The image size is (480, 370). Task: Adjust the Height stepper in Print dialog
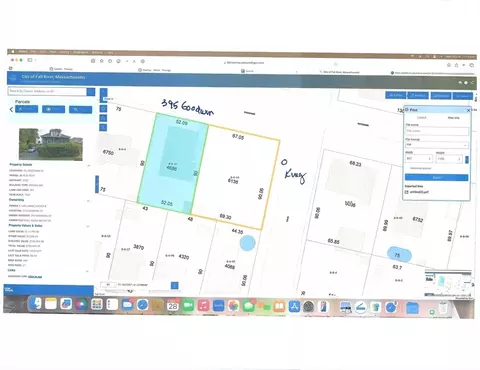[460, 159]
